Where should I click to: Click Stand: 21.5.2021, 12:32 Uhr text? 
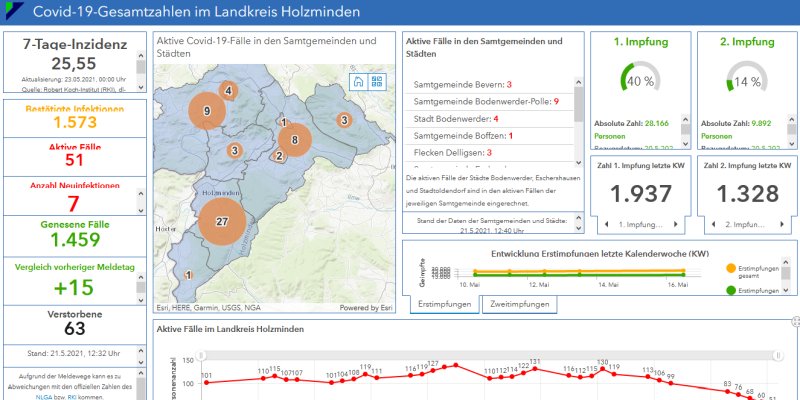coord(73,353)
